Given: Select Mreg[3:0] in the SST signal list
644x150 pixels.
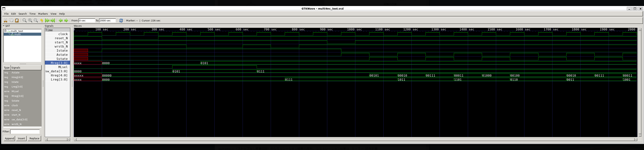Looking at the screenshot, I should click(22, 96).
